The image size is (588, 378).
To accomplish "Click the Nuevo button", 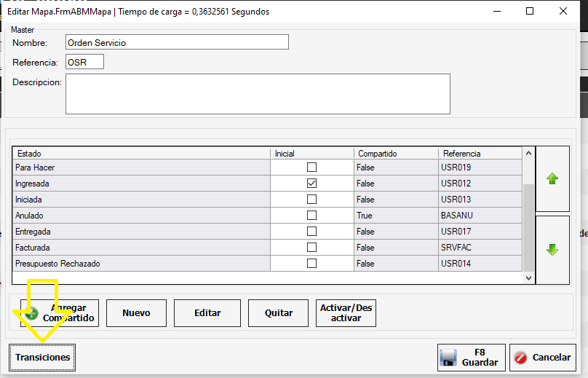I will coord(136,313).
